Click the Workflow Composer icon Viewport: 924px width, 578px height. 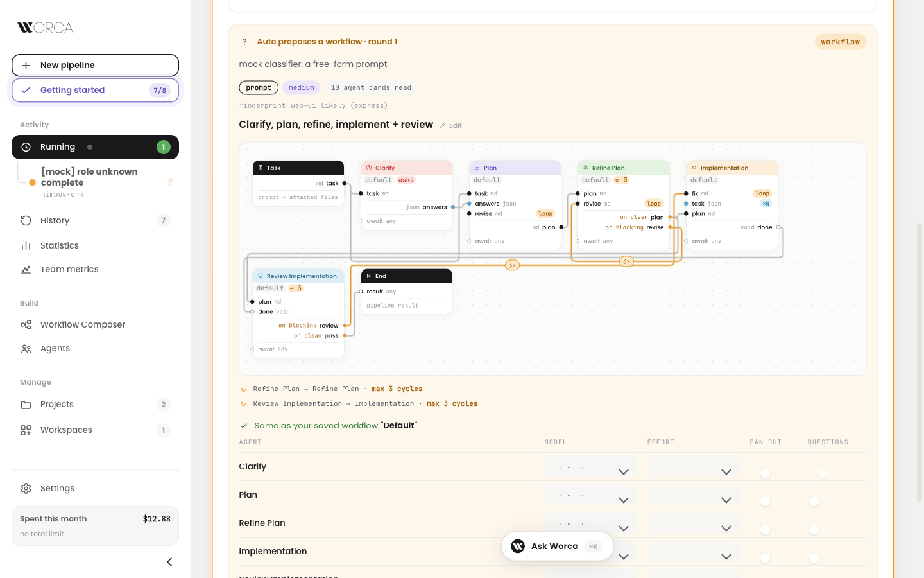click(26, 325)
